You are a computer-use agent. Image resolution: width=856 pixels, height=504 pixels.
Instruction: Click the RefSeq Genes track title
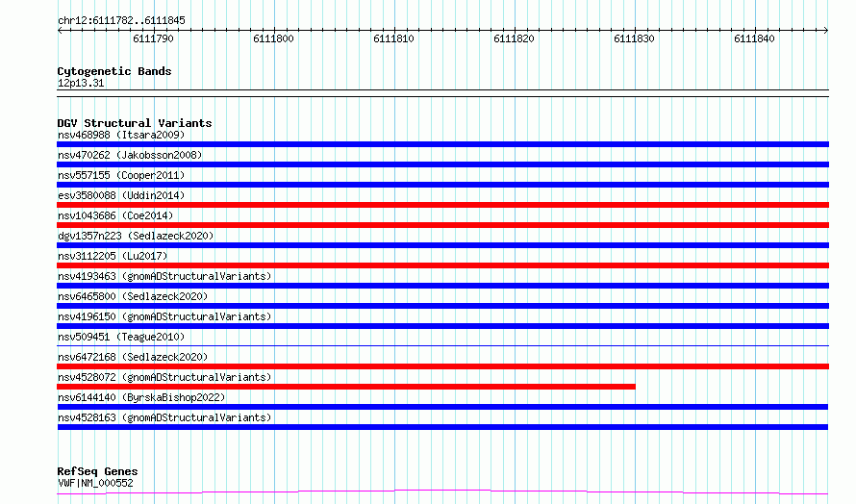coord(98,471)
